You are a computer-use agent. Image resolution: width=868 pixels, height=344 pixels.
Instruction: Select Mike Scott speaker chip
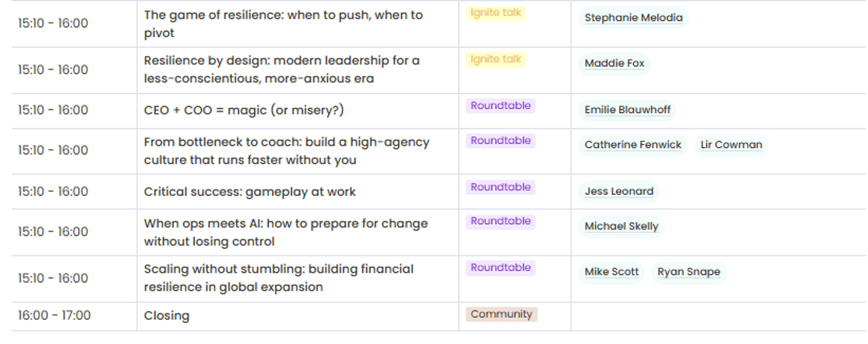[611, 272]
